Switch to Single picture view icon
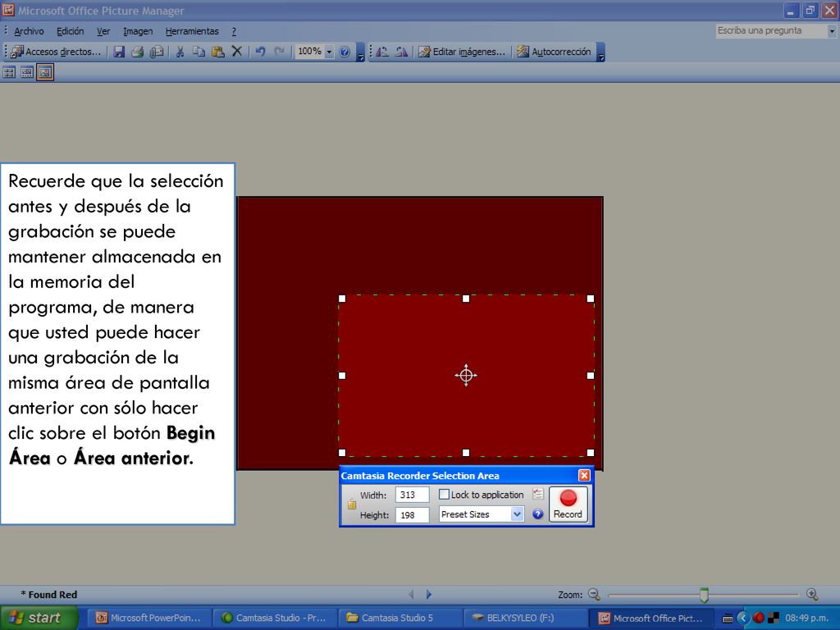 click(x=45, y=72)
